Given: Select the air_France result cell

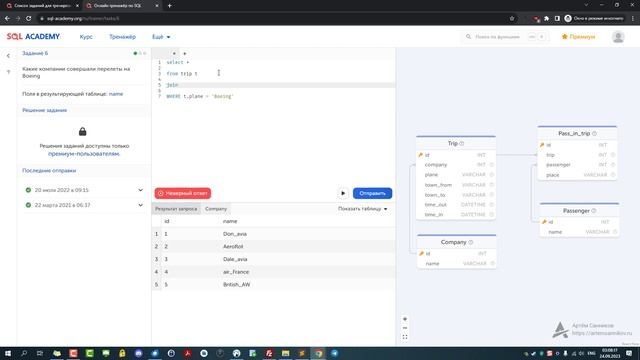Looking at the screenshot, I should coord(236,272).
